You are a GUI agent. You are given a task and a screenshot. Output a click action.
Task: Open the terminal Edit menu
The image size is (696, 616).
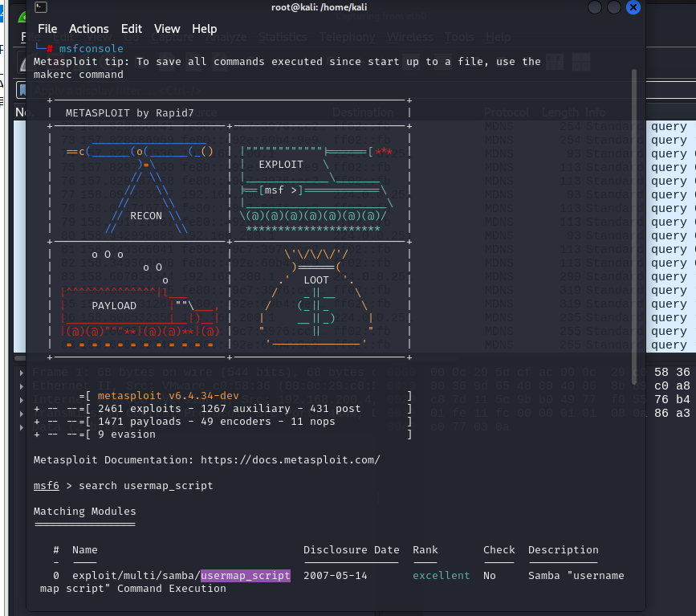132,29
